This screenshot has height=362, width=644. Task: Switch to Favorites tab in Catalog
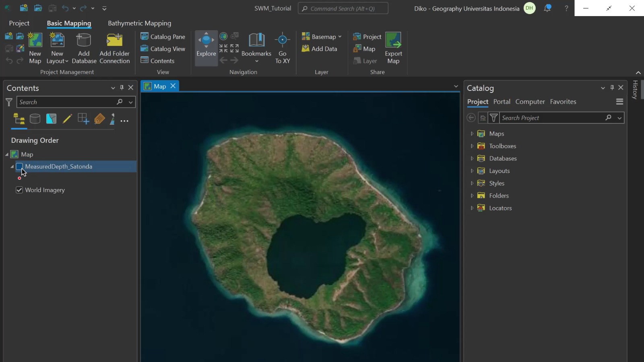click(563, 102)
